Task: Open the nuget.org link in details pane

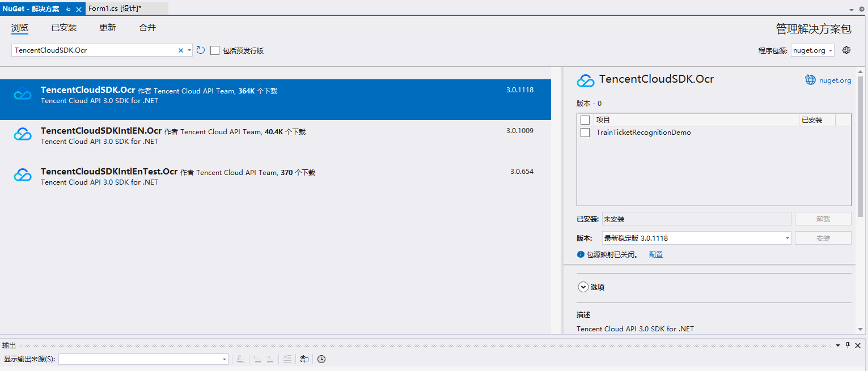Action: tap(835, 80)
